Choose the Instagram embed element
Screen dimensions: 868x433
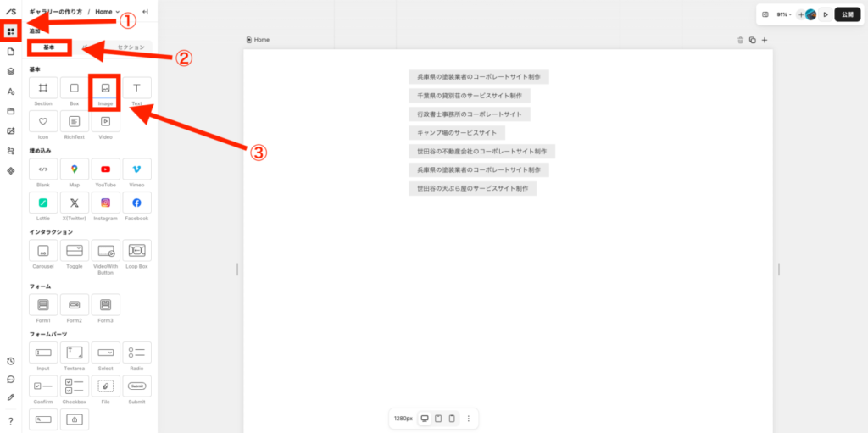pyautogui.click(x=105, y=203)
